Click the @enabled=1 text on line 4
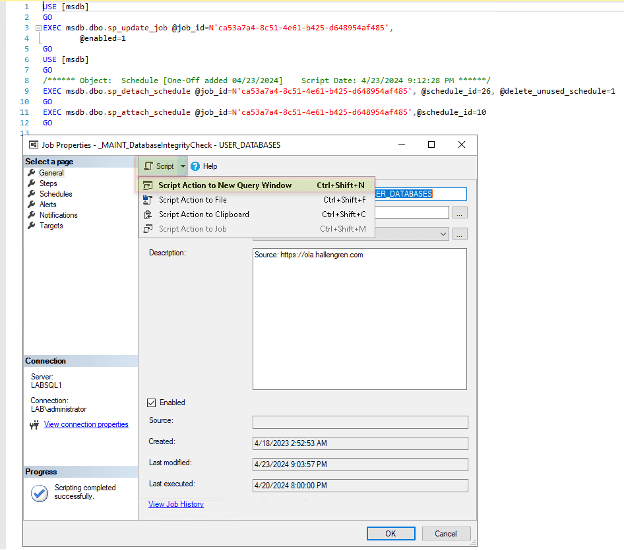Viewport: 624px width, 550px height. point(103,38)
